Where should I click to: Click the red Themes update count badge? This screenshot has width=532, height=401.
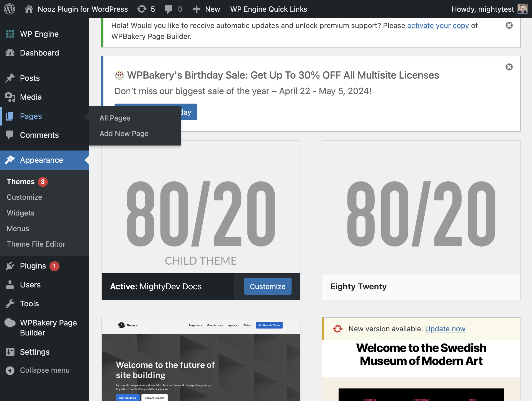tap(43, 182)
